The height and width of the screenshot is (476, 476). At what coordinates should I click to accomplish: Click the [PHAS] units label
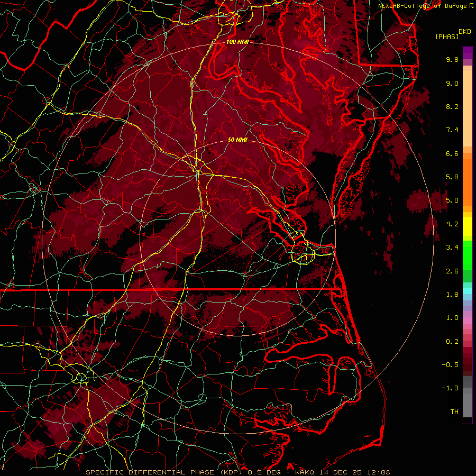(447, 36)
